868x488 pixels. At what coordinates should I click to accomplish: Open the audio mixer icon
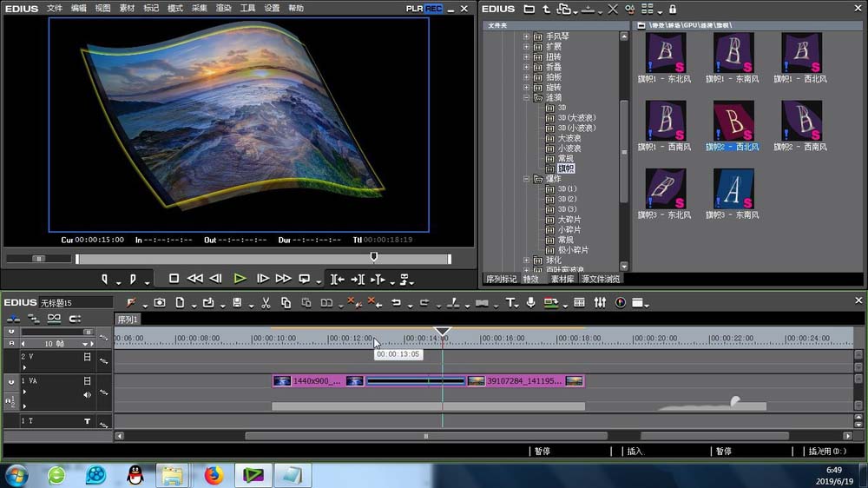coord(600,302)
